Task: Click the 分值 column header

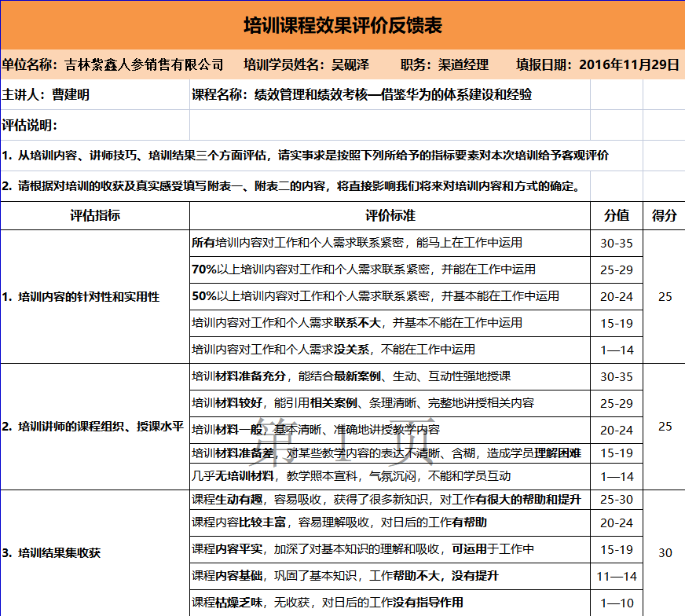Action: 617,215
